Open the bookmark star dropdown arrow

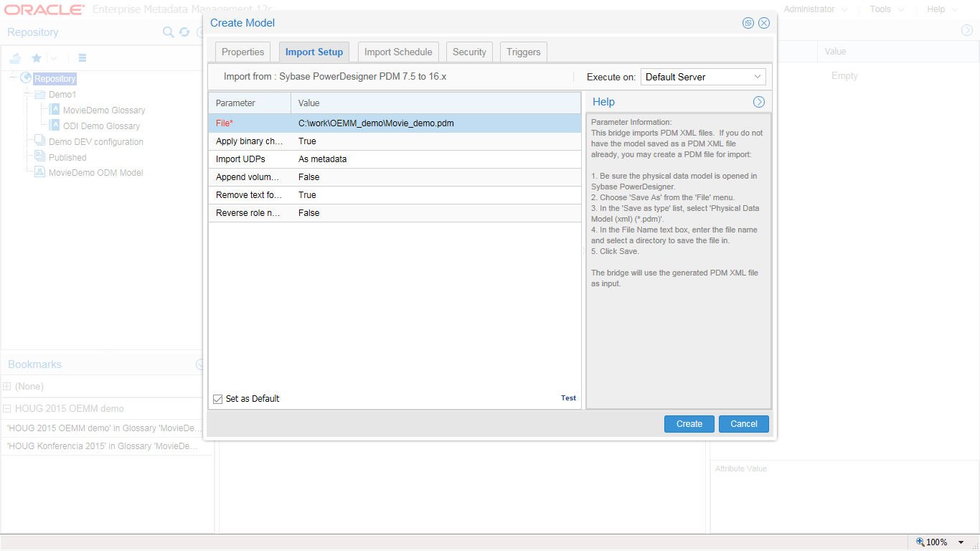click(53, 58)
